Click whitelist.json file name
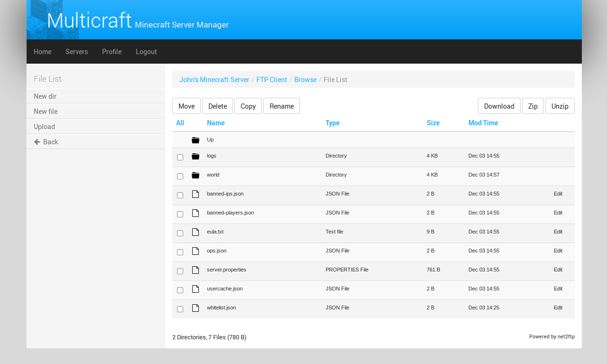The width and height of the screenshot is (607, 364). coord(221,308)
